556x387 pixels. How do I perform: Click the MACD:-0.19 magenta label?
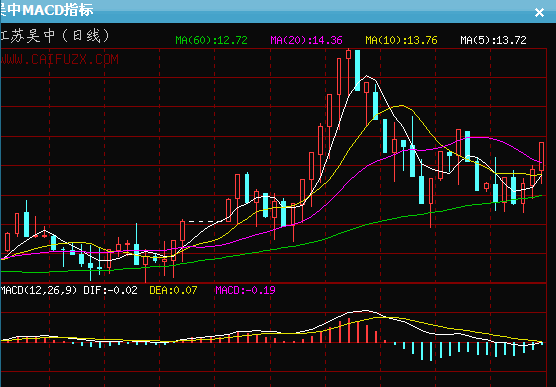coord(245,290)
